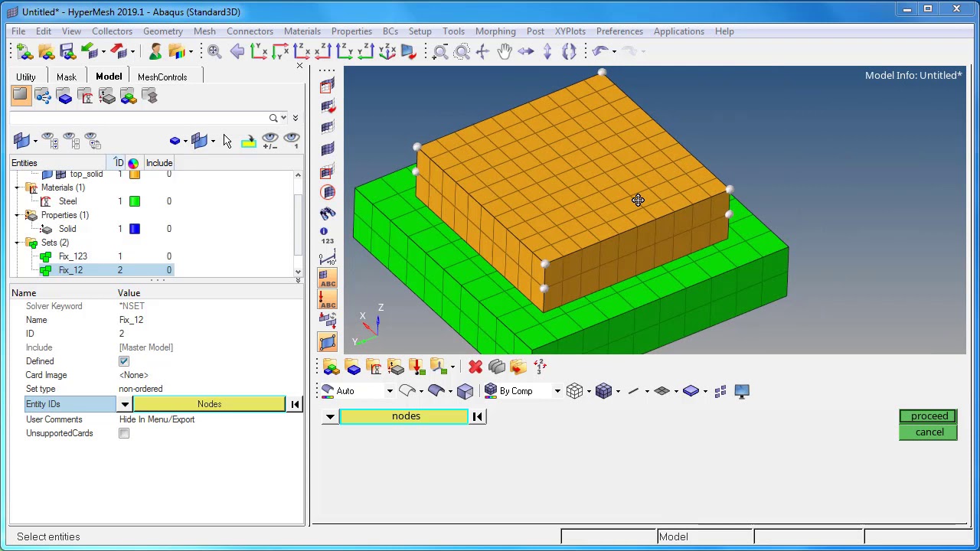Click the monitor display icon
The height and width of the screenshot is (551, 980).
click(x=741, y=391)
